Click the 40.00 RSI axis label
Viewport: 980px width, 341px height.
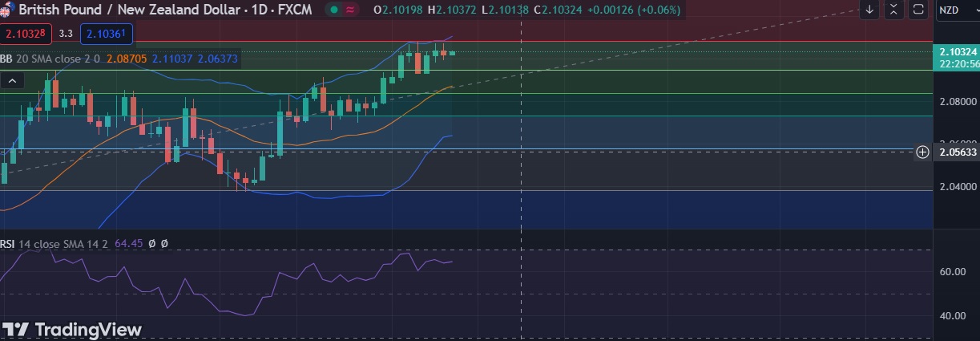pyautogui.click(x=951, y=316)
